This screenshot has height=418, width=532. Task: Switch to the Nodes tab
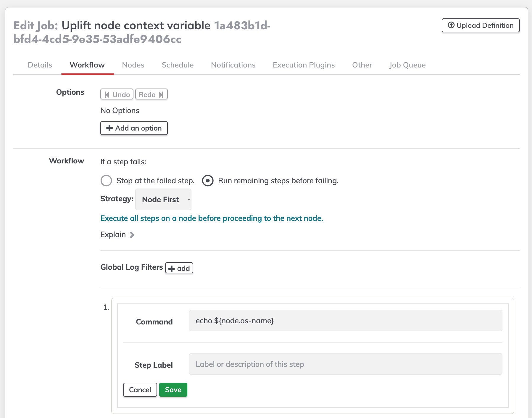coord(133,65)
